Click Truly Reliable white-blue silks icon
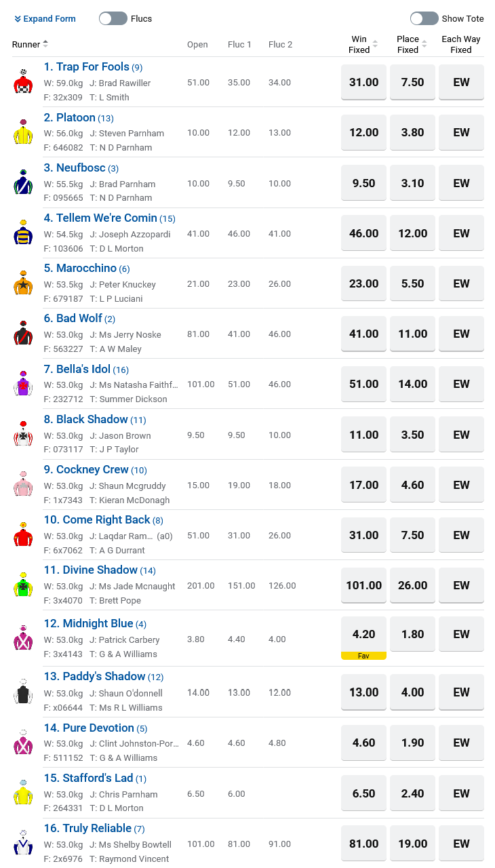 23,844
